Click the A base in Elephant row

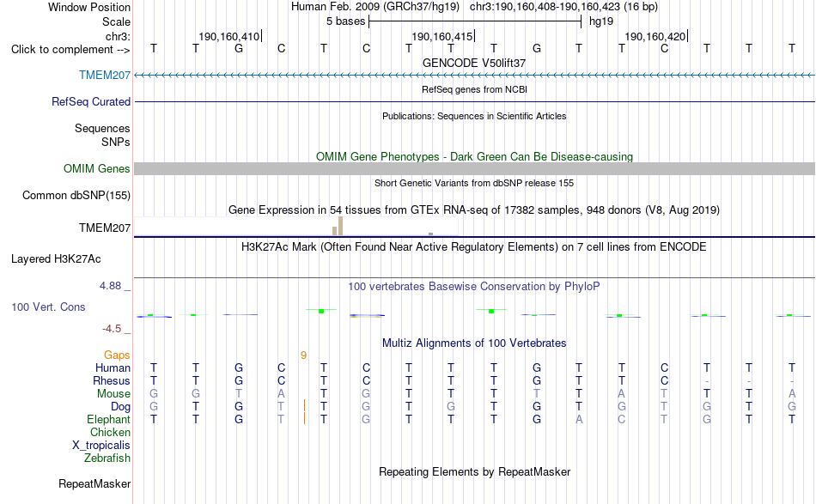pyautogui.click(x=579, y=419)
